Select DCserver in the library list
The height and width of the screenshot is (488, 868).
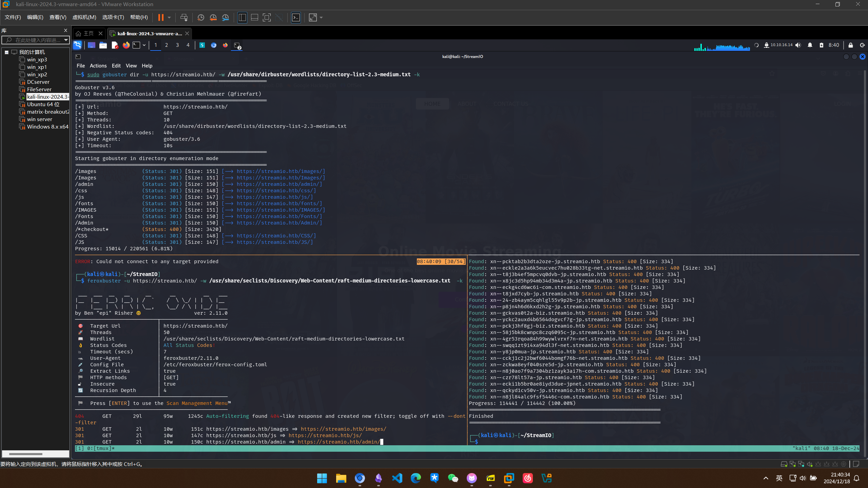coord(38,82)
